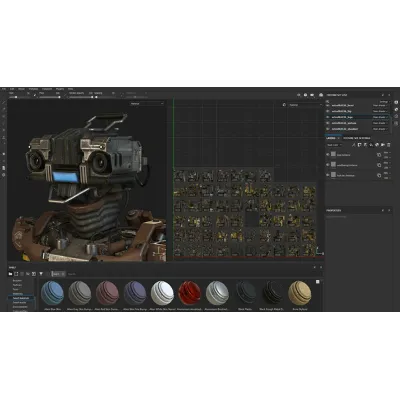400x400 pixels.
Task: Select the white alien skin material thumbnail
Action: (x=162, y=293)
